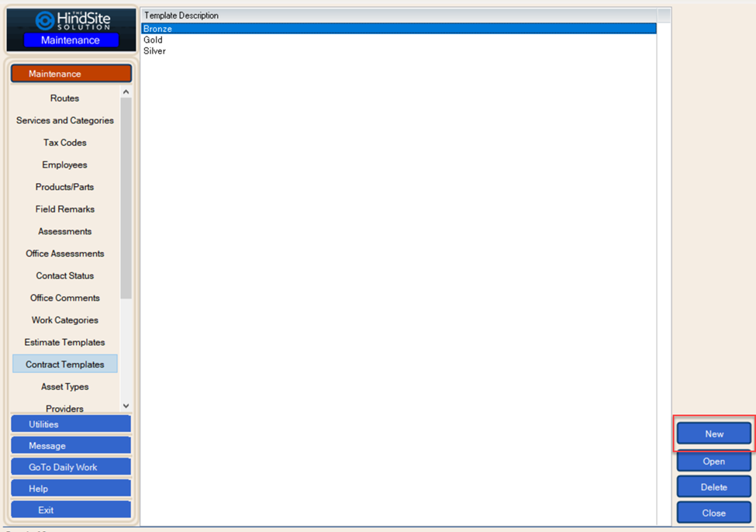Select the Gold template row

(154, 40)
